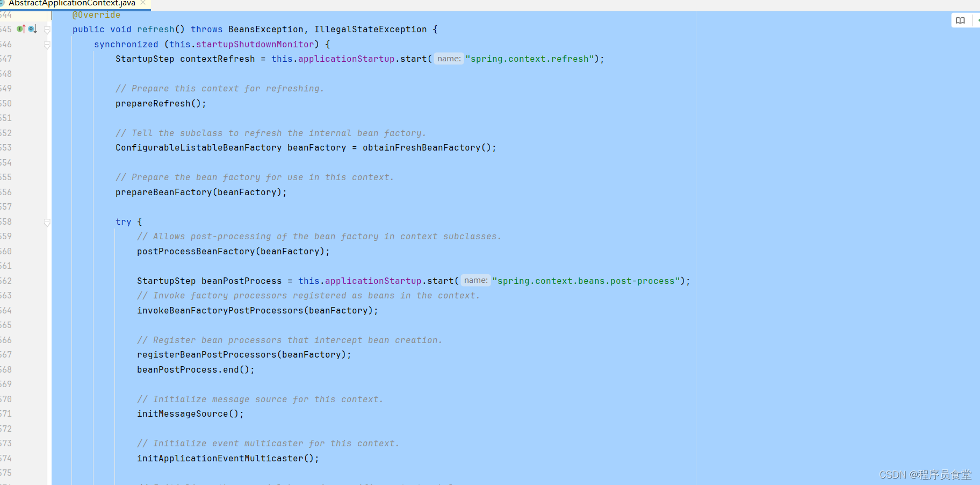The image size is (980, 485).
Task: Click the red up-arrow overriding marker in the gutter
Action: pyautogui.click(x=24, y=28)
